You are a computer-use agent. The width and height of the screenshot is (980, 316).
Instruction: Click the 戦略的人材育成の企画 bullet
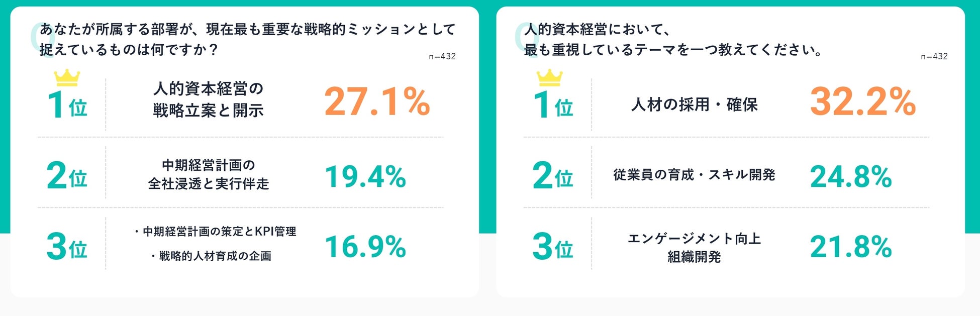pos(211,256)
